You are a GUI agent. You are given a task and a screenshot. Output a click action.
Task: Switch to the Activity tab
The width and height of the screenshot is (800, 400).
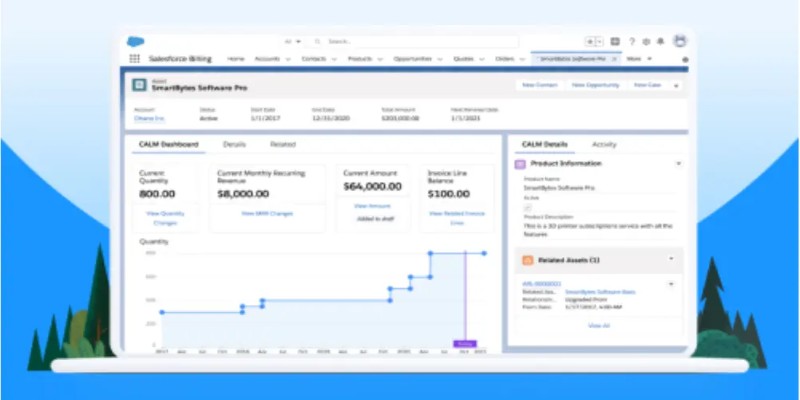click(604, 144)
